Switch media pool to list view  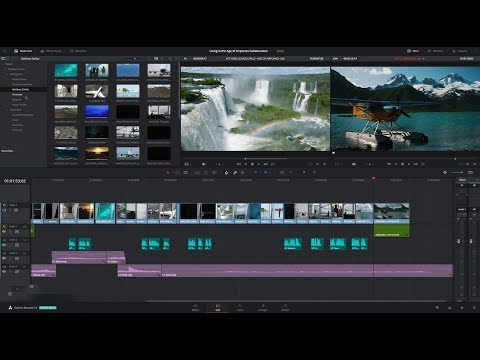click(163, 58)
